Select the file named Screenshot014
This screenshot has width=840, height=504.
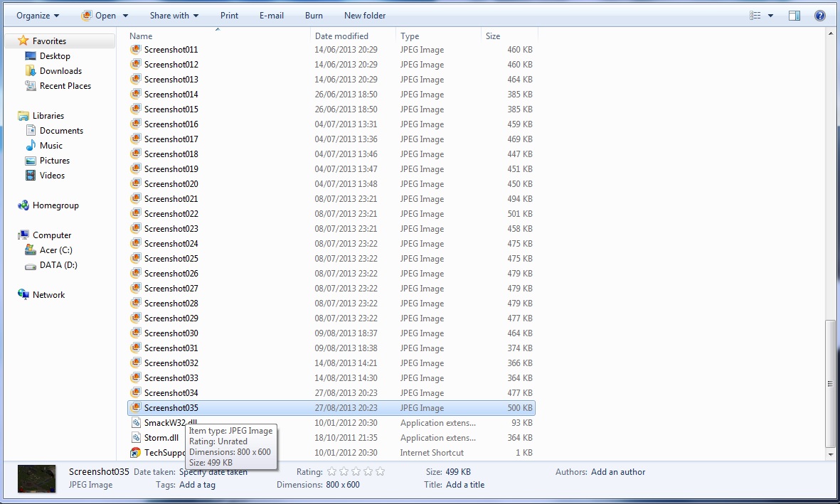point(171,95)
